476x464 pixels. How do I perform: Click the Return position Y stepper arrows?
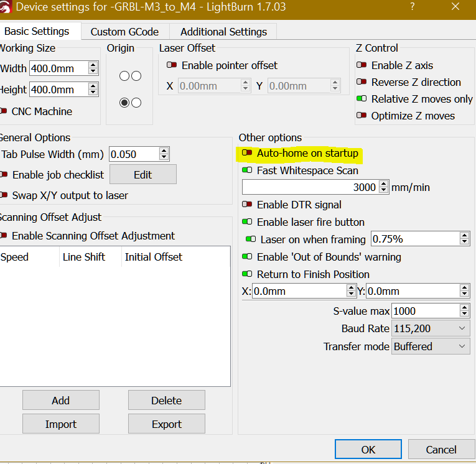pyautogui.click(x=464, y=290)
